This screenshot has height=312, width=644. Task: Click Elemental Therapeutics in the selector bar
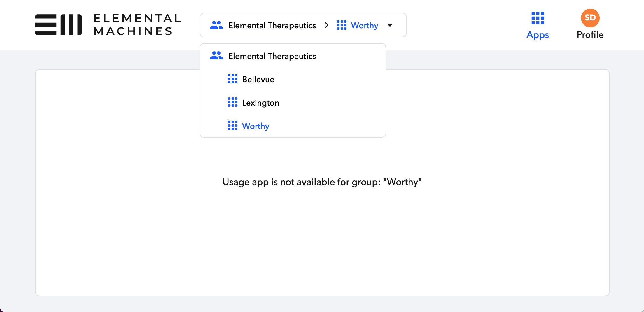click(272, 26)
